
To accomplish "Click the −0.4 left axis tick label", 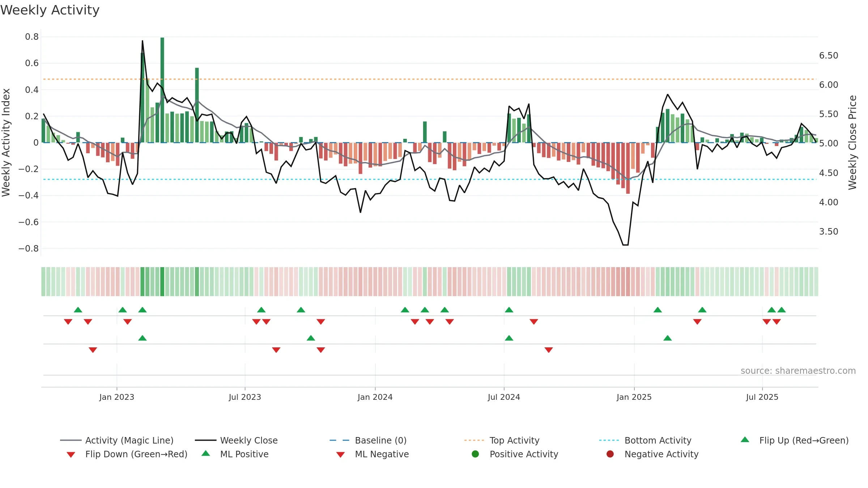I will (x=29, y=196).
